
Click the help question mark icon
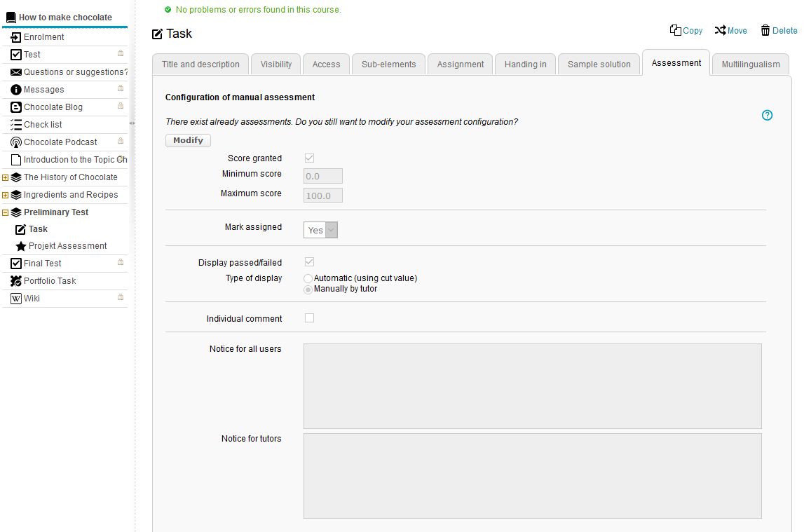click(x=767, y=115)
